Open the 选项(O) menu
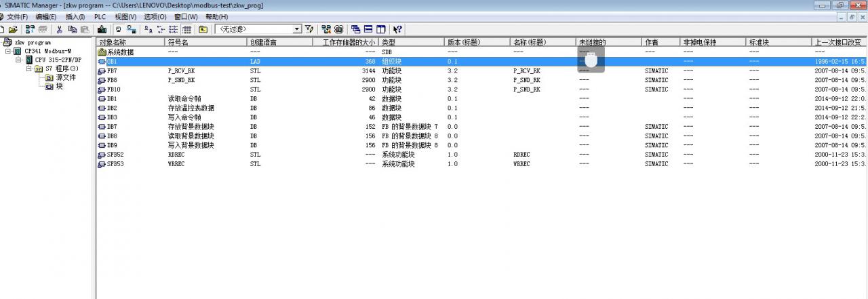 155,16
